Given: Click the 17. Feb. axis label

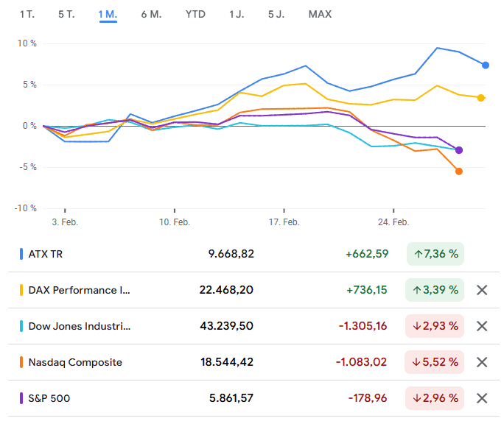Looking at the screenshot, I should tap(284, 222).
